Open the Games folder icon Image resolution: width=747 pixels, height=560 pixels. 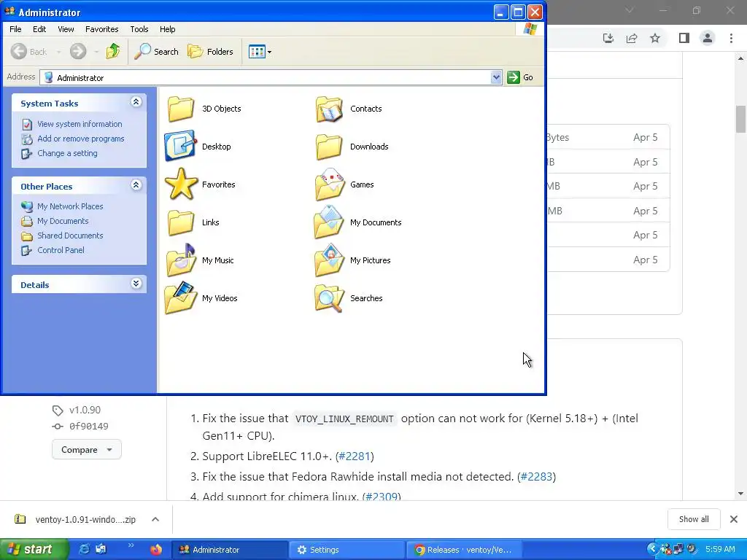(x=329, y=184)
